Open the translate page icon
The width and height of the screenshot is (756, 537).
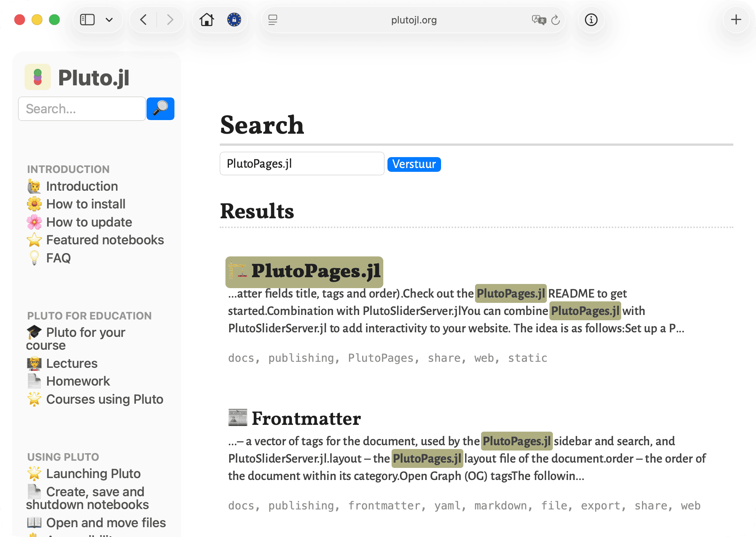click(x=539, y=20)
